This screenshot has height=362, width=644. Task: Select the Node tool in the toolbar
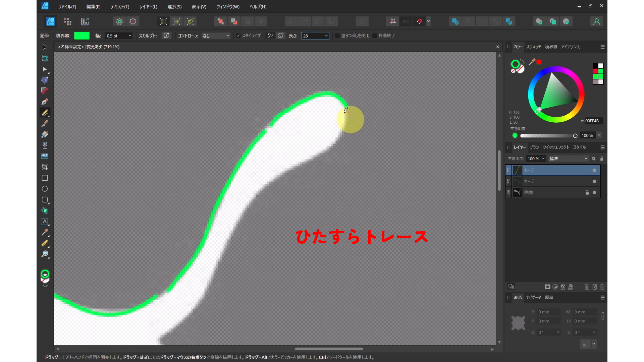click(x=45, y=69)
